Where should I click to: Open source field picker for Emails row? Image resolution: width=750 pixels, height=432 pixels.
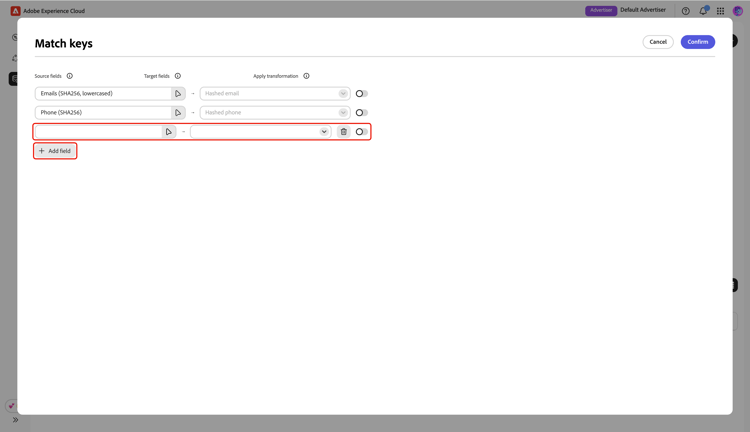(x=178, y=94)
